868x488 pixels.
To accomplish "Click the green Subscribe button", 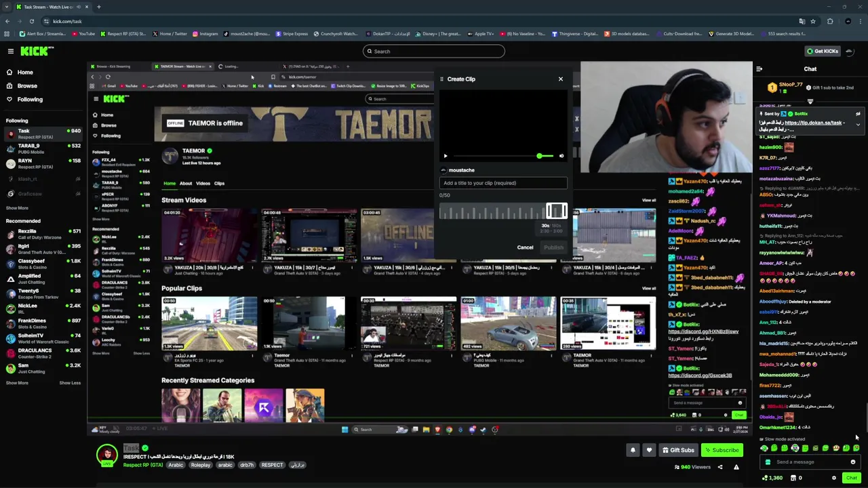I will click(722, 450).
